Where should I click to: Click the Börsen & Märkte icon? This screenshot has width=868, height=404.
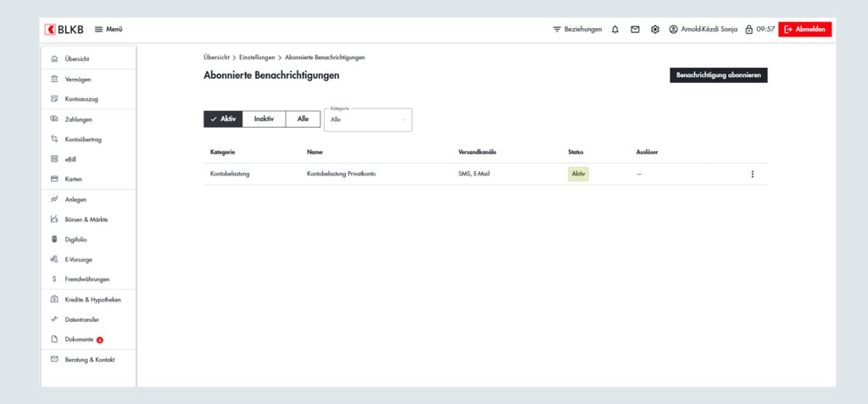(x=54, y=219)
